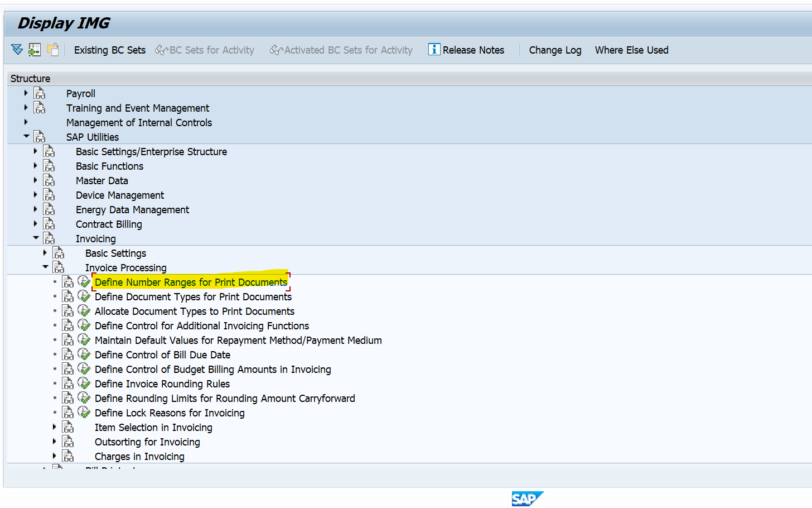The image size is (812, 508).
Task: Click Activated BC Sets for Activity button
Action: [x=341, y=50]
